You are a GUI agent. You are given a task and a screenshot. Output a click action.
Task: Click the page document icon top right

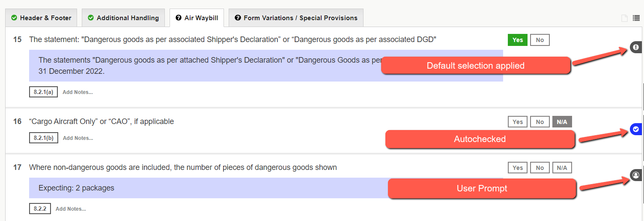click(x=625, y=18)
